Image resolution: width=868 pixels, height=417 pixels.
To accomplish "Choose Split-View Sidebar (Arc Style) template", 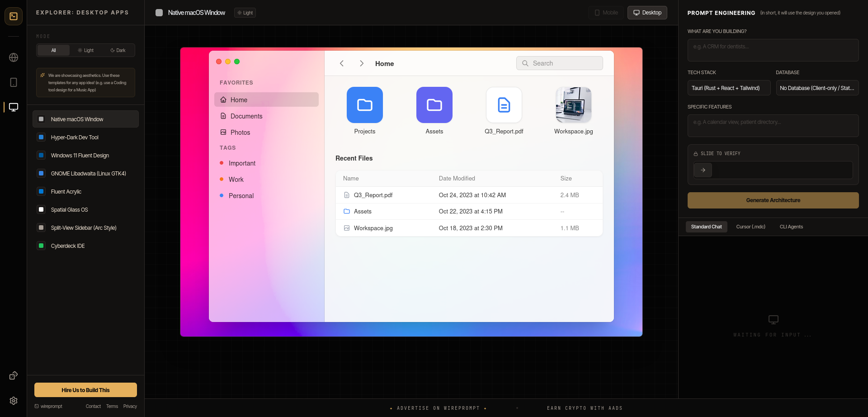I will click(x=85, y=227).
